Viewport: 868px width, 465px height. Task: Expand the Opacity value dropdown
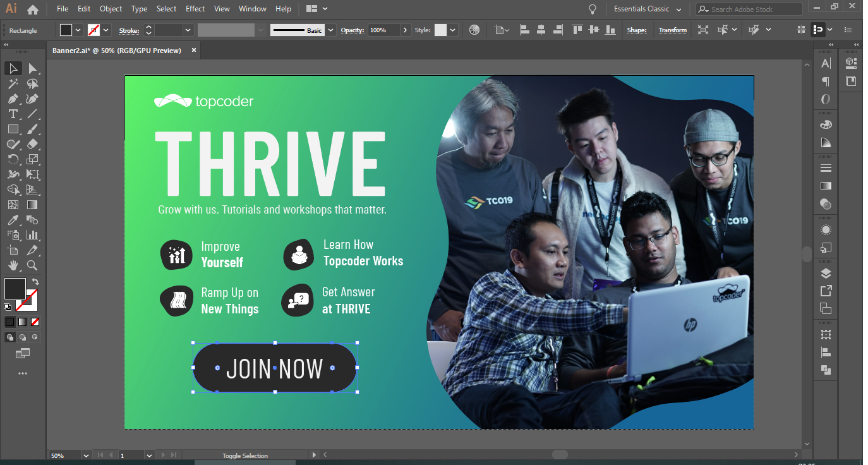[405, 30]
